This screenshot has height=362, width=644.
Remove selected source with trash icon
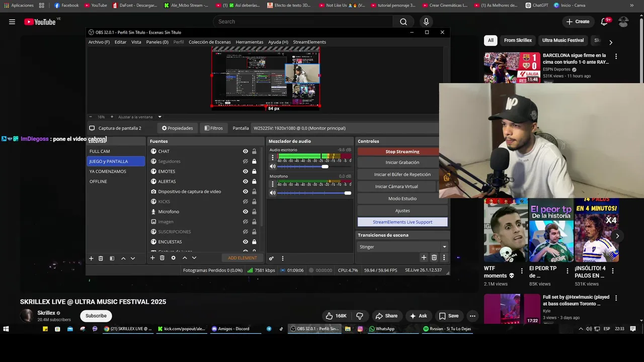[162, 258]
